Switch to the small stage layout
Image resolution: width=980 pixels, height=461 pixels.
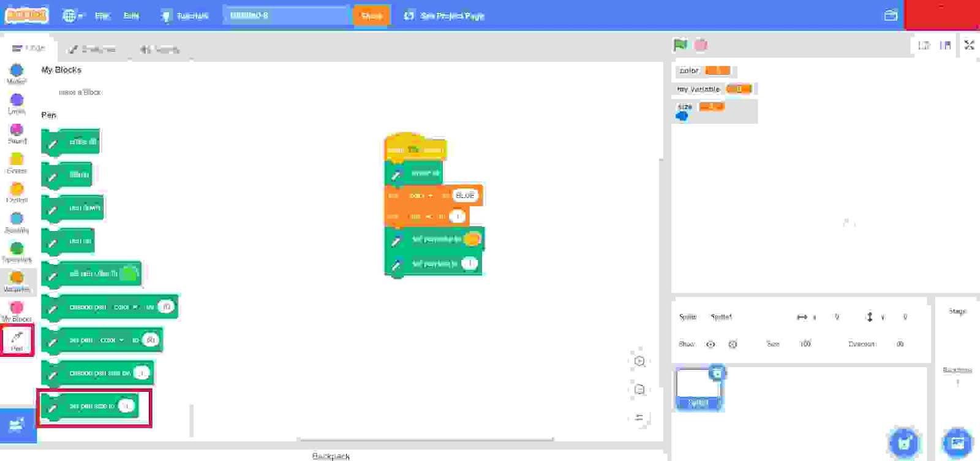click(924, 45)
